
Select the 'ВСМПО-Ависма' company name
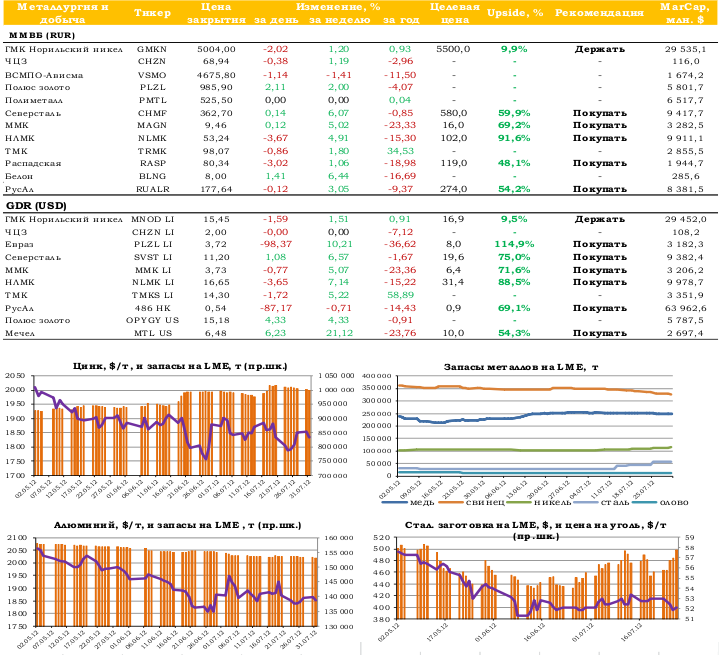pos(44,75)
